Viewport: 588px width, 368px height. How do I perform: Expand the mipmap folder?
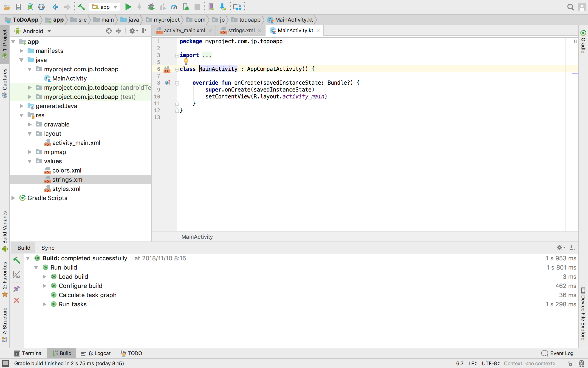pos(30,152)
